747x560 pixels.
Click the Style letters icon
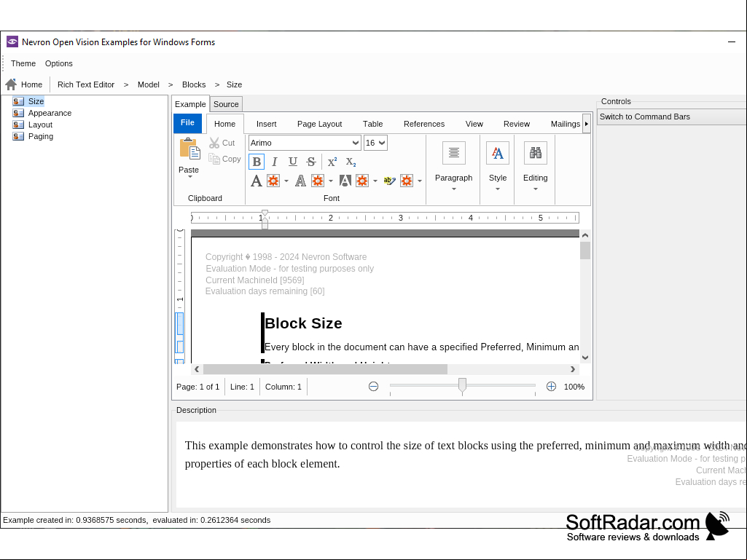(x=497, y=153)
